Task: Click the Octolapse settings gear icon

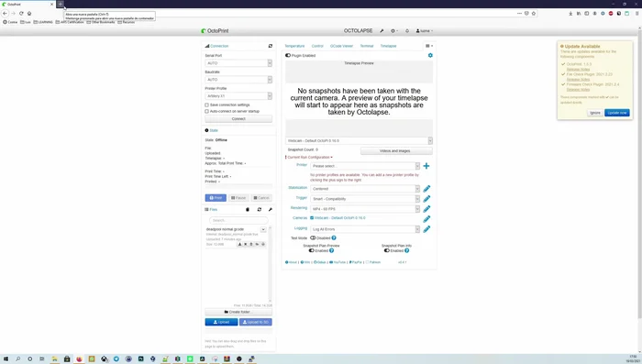Action: [430, 55]
